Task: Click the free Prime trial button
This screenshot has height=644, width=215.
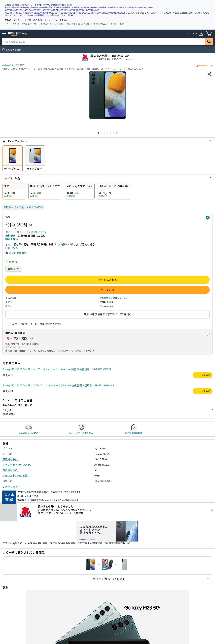Action: [107, 314]
